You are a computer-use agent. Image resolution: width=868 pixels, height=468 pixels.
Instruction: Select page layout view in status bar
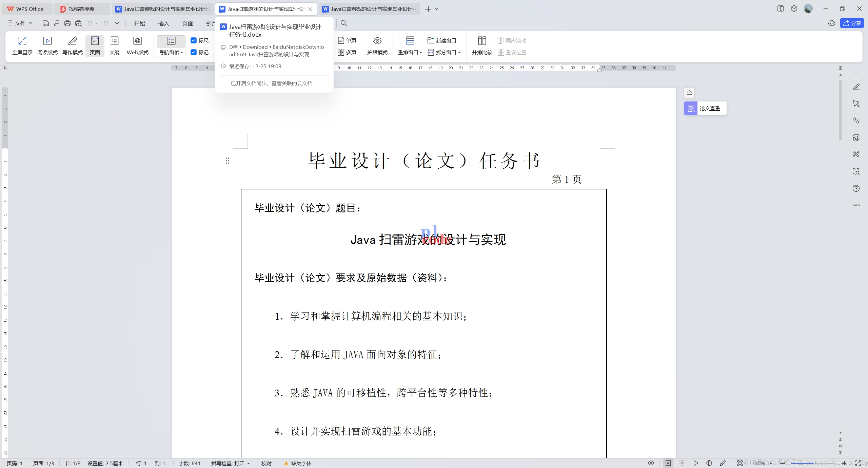click(668, 463)
